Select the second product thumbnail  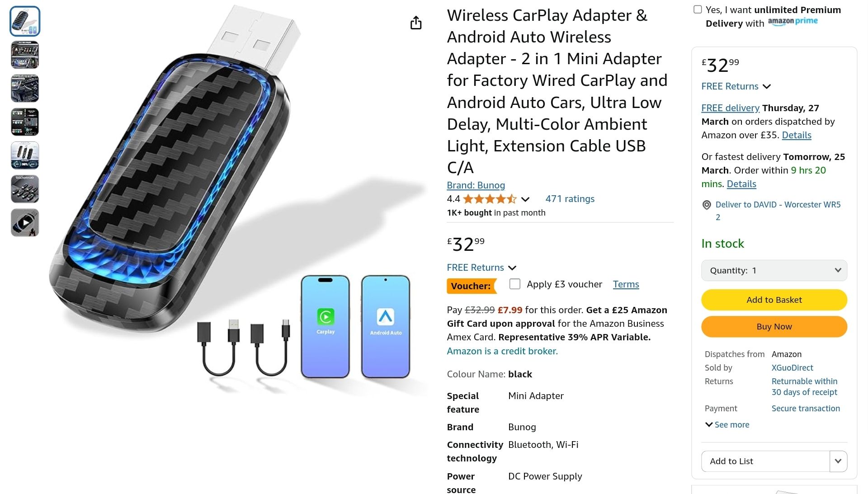(x=25, y=55)
